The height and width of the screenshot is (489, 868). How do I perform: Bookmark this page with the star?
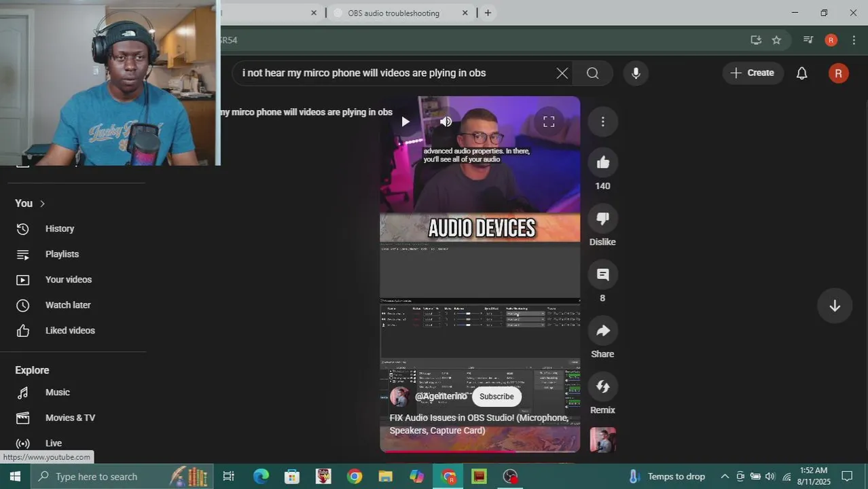click(776, 40)
